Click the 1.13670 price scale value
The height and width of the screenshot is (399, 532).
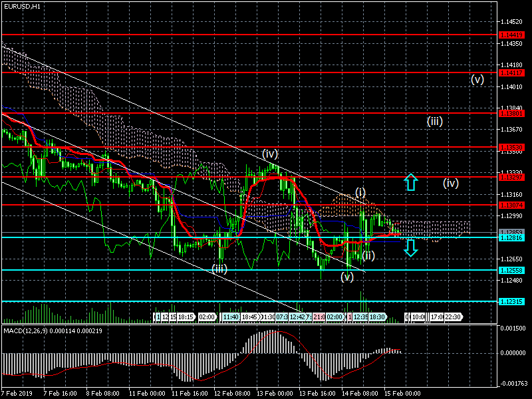click(511, 129)
